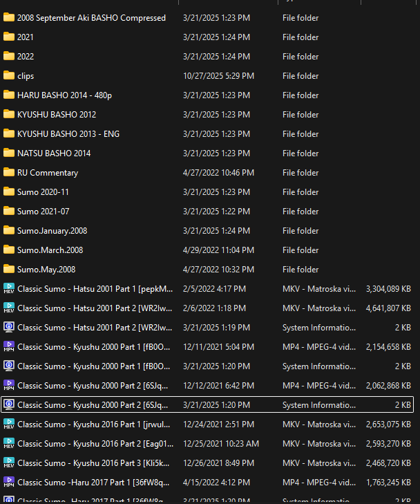420x504 pixels.
Task: Select the 2021 folder icon
Action: [x=9, y=37]
